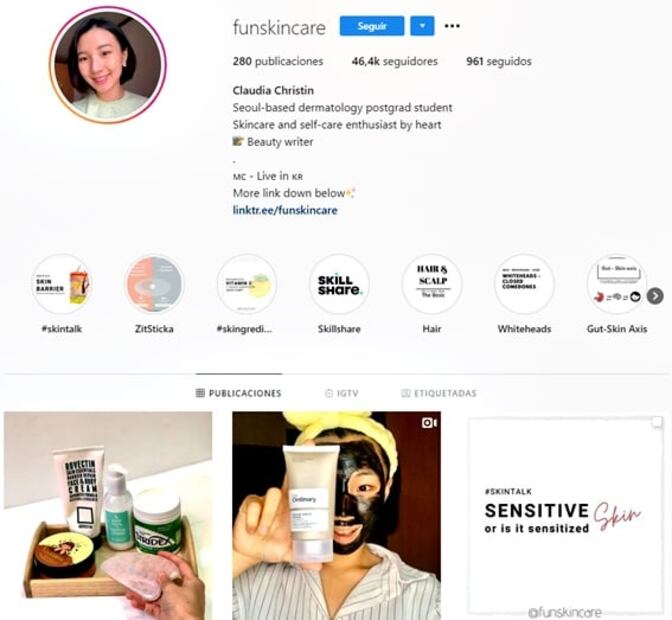Expand suggested accounts dropdown arrow
This screenshot has width=672, height=620.
coord(422,26)
